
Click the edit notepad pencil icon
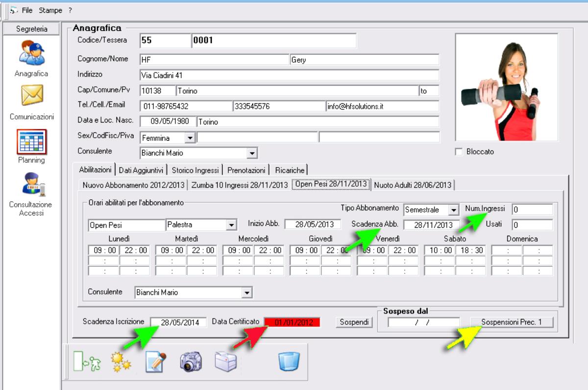pos(156,362)
